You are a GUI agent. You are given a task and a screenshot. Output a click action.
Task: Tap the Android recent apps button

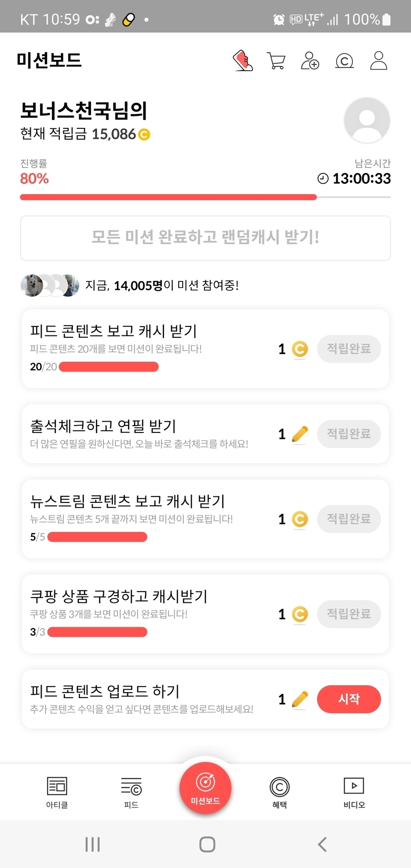coord(93,844)
